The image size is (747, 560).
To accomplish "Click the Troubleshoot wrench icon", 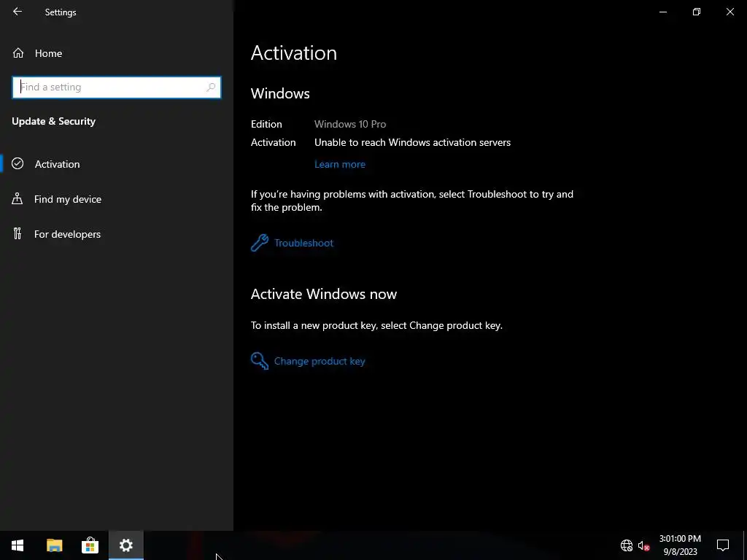I will (260, 243).
